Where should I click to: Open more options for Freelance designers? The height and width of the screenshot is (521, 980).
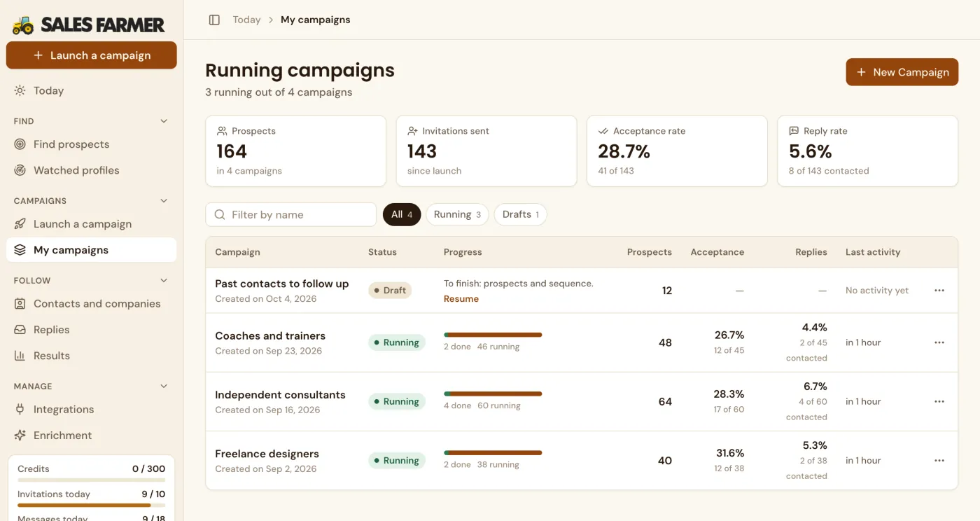pyautogui.click(x=939, y=461)
